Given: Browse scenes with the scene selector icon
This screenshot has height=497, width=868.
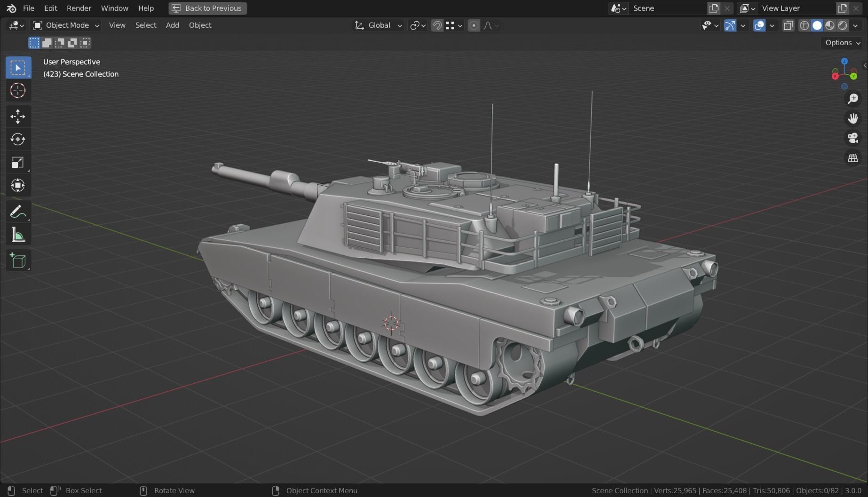Looking at the screenshot, I should 618,8.
